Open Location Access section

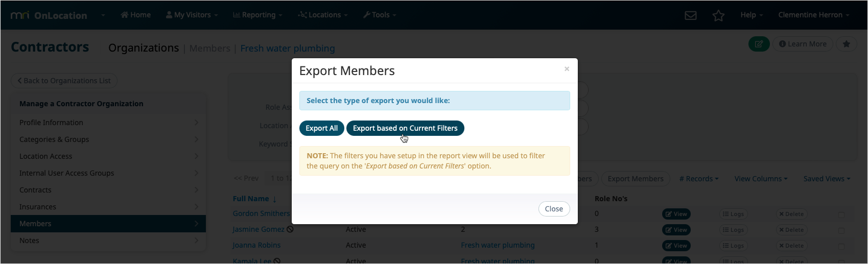pyautogui.click(x=108, y=156)
